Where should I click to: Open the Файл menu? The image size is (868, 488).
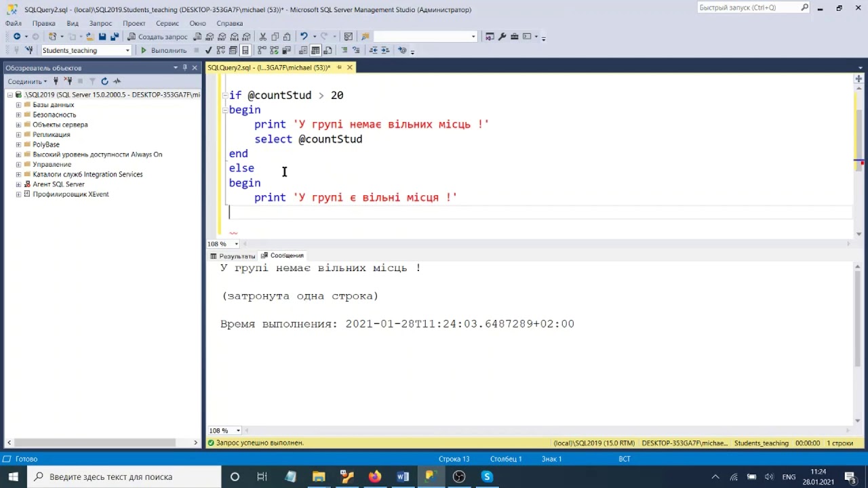click(14, 23)
